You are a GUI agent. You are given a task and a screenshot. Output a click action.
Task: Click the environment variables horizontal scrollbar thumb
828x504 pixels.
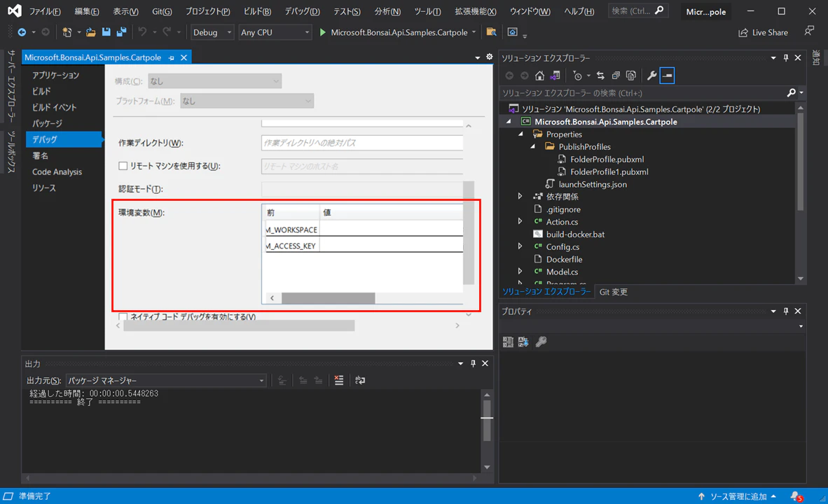pyautogui.click(x=328, y=298)
